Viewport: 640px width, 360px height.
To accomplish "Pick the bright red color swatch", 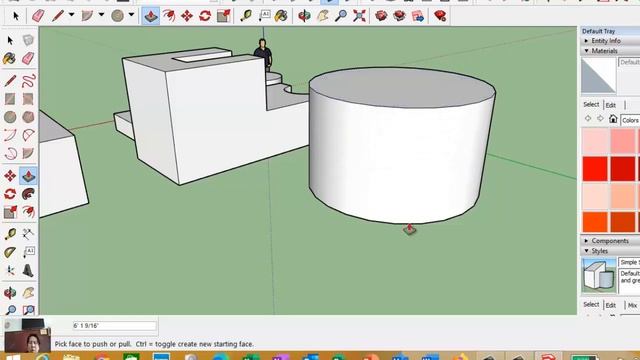I will click(595, 169).
